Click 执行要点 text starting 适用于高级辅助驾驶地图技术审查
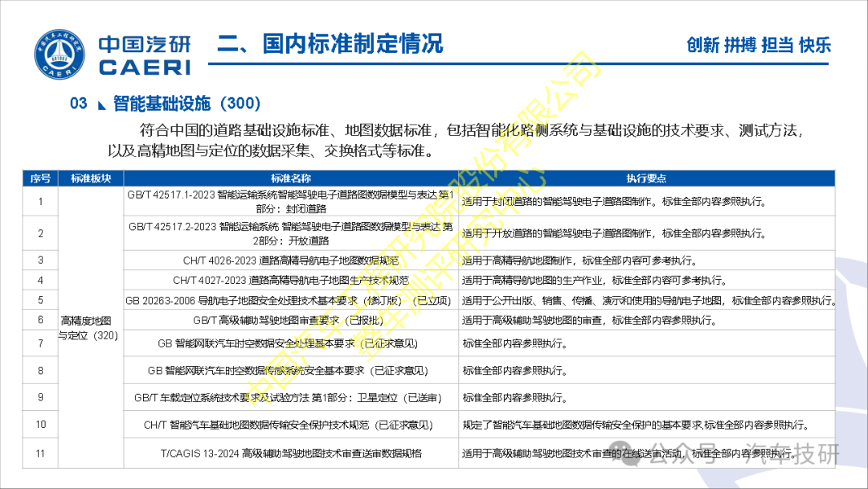 (631, 454)
